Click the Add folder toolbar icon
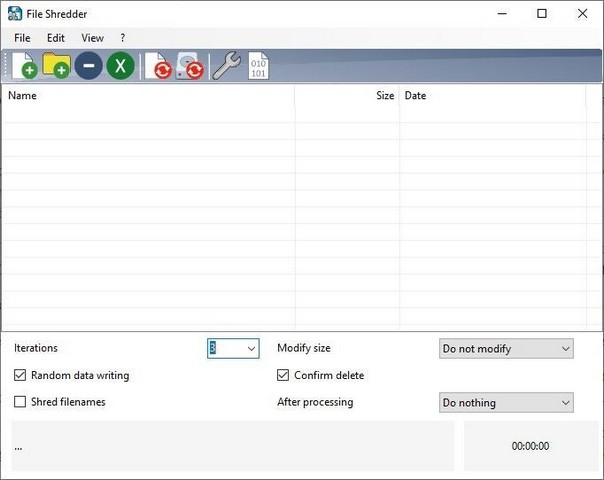This screenshot has height=480, width=604. pyautogui.click(x=55, y=66)
